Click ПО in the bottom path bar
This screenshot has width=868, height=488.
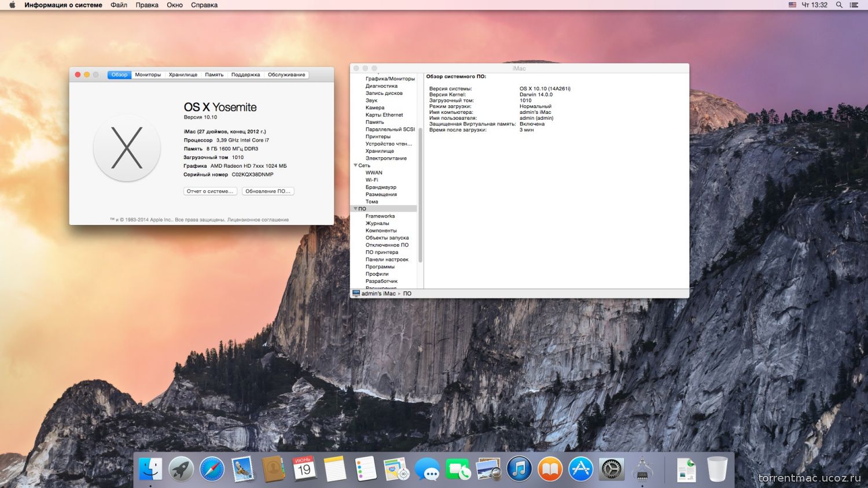point(407,294)
